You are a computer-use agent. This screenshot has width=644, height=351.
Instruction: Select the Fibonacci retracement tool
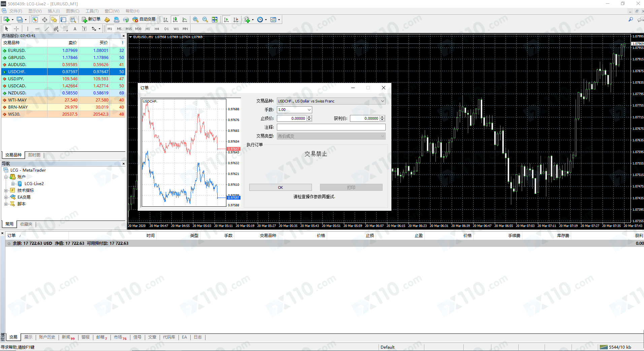(x=65, y=29)
